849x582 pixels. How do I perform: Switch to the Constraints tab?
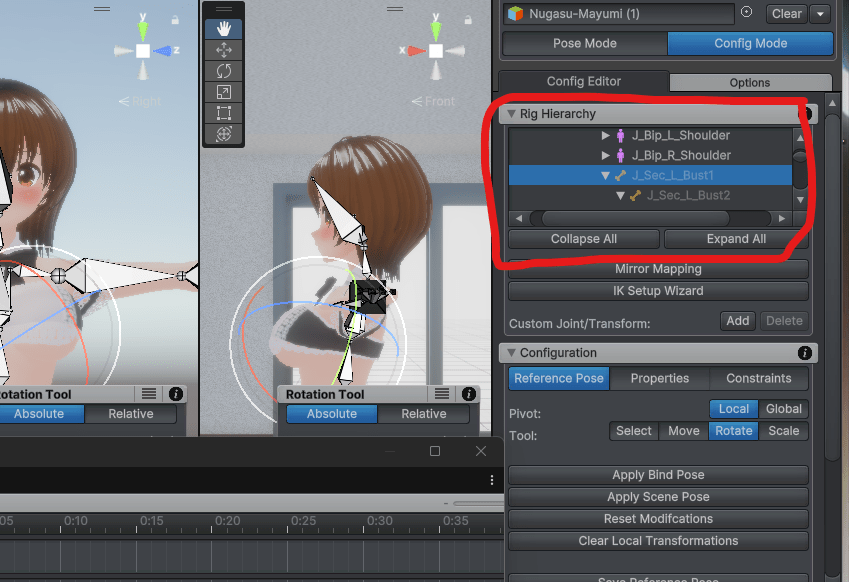point(759,379)
